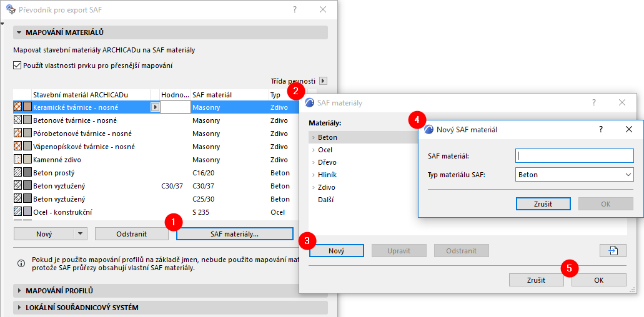Click C30/37 value in Hodno column

pyautogui.click(x=172, y=186)
